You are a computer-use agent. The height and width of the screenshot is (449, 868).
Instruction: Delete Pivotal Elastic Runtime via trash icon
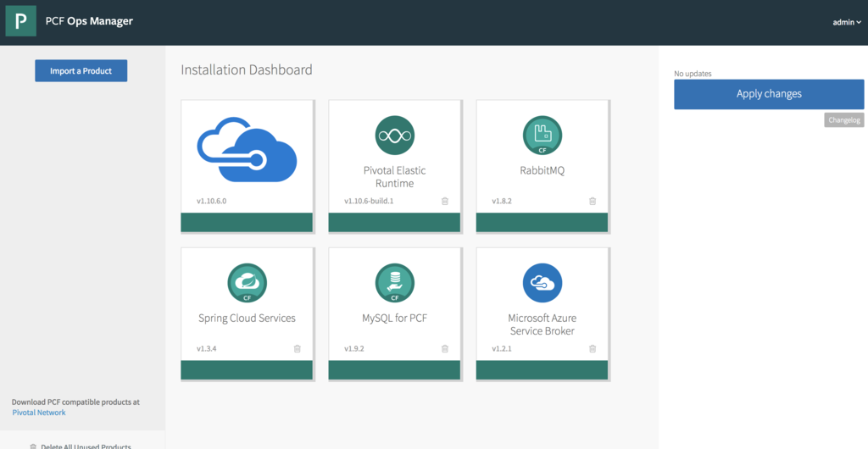pos(445,202)
